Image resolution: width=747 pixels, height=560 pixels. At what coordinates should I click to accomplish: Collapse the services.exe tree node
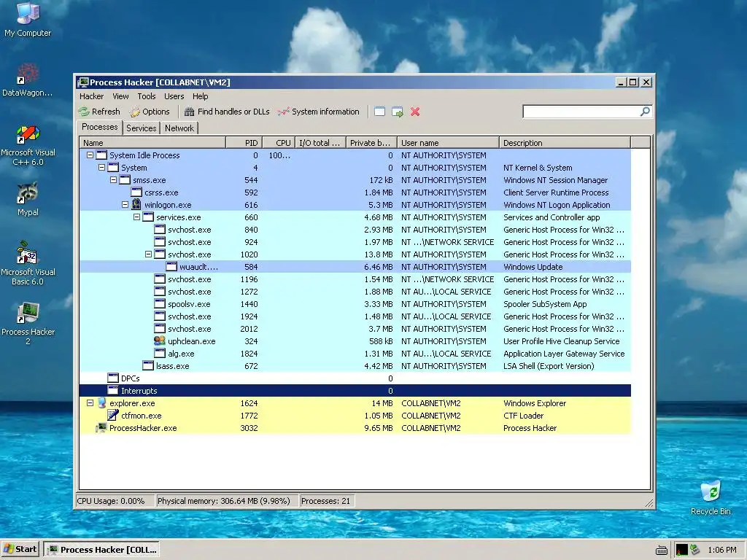(136, 217)
